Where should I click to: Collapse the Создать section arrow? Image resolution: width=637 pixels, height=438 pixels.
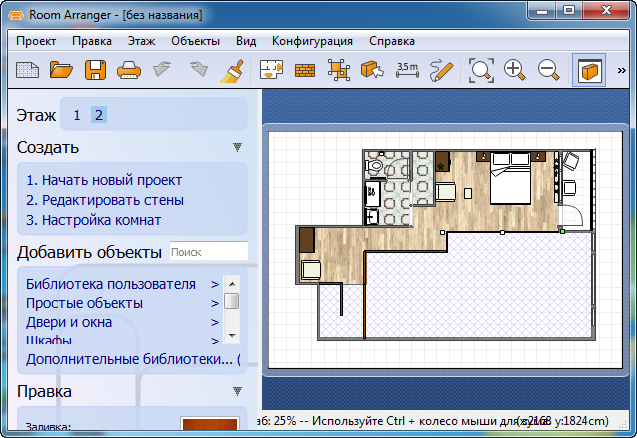[x=237, y=147]
